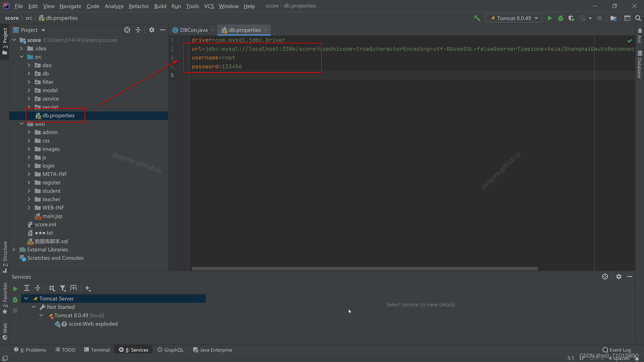Run Tomcat with the green play button

[550, 18]
